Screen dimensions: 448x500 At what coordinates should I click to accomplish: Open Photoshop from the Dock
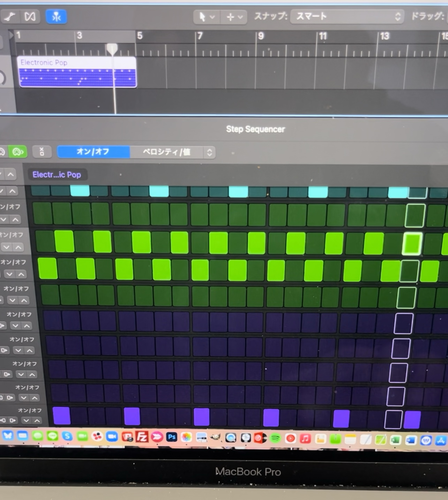172,437
